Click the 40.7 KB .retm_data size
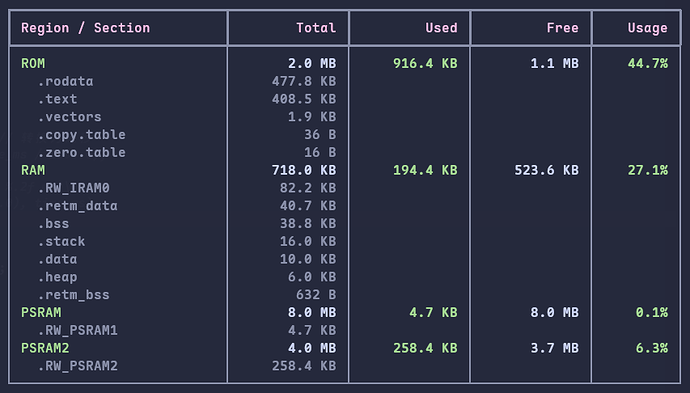The height and width of the screenshot is (393, 690). pos(308,206)
